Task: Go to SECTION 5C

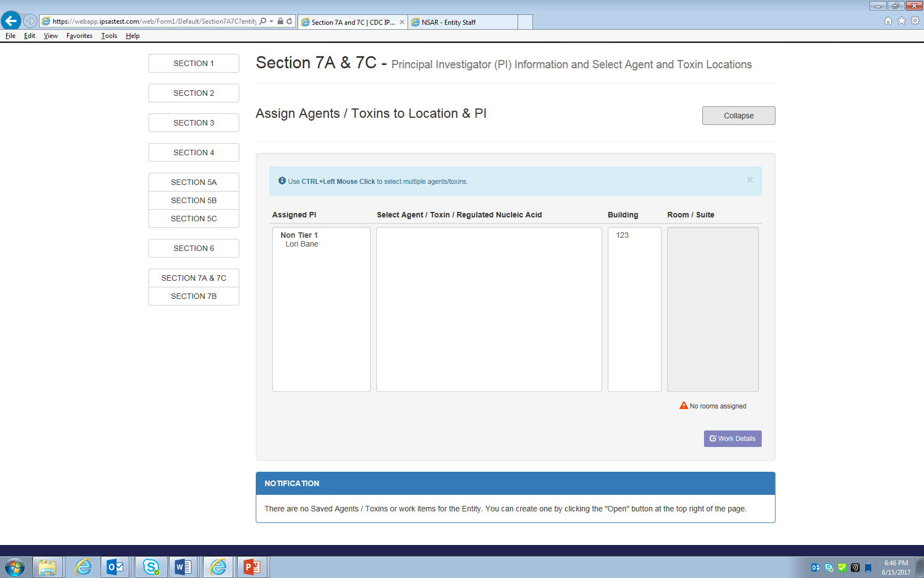Action: tap(194, 219)
